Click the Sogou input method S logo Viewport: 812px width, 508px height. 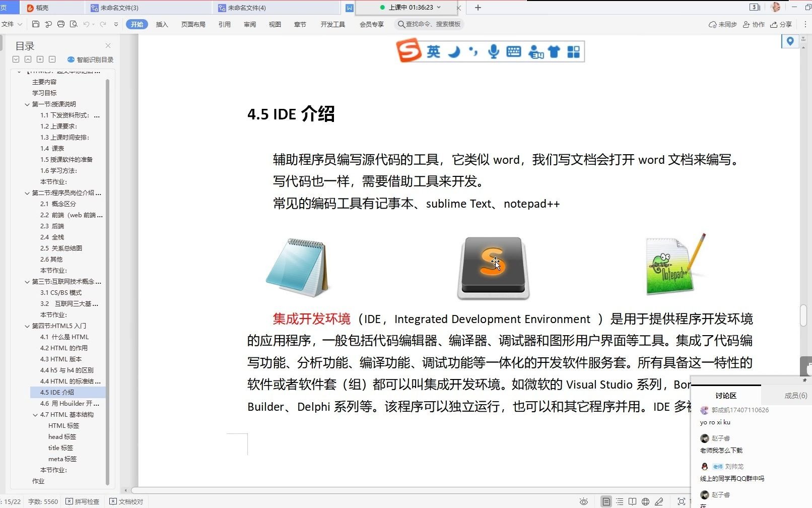[x=409, y=51]
